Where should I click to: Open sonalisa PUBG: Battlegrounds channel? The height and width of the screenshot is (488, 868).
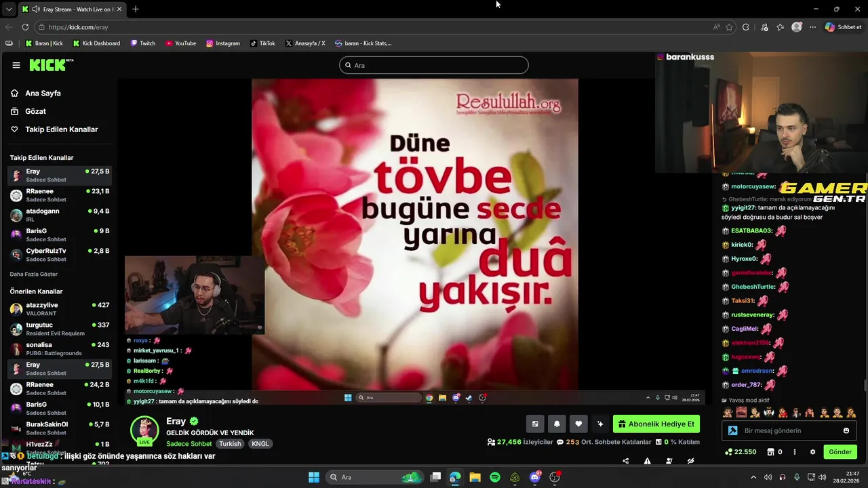coord(60,348)
